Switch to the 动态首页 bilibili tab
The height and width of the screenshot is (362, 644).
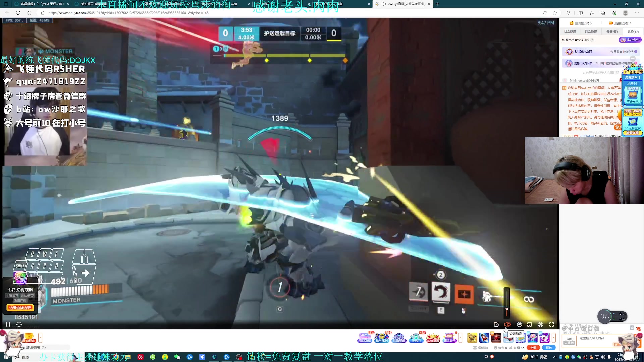(x=101, y=4)
